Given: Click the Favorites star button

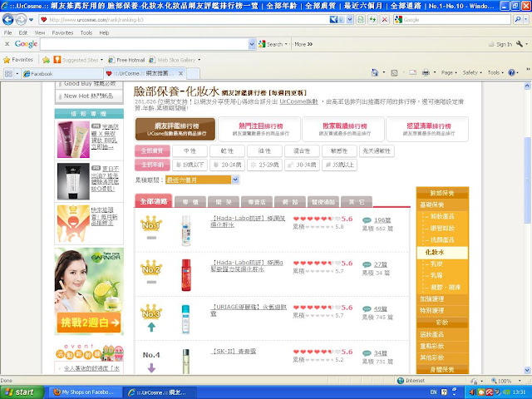Looking at the screenshot, I should coord(18,60).
